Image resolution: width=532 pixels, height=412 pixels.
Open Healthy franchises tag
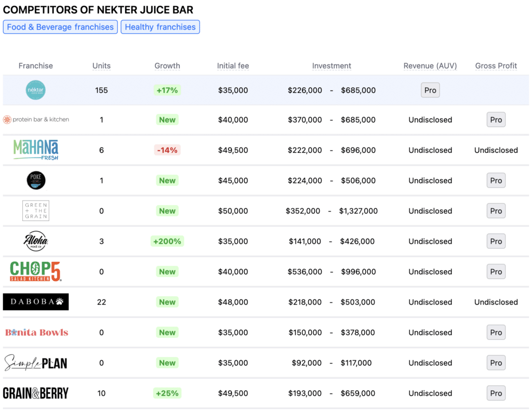click(x=160, y=27)
